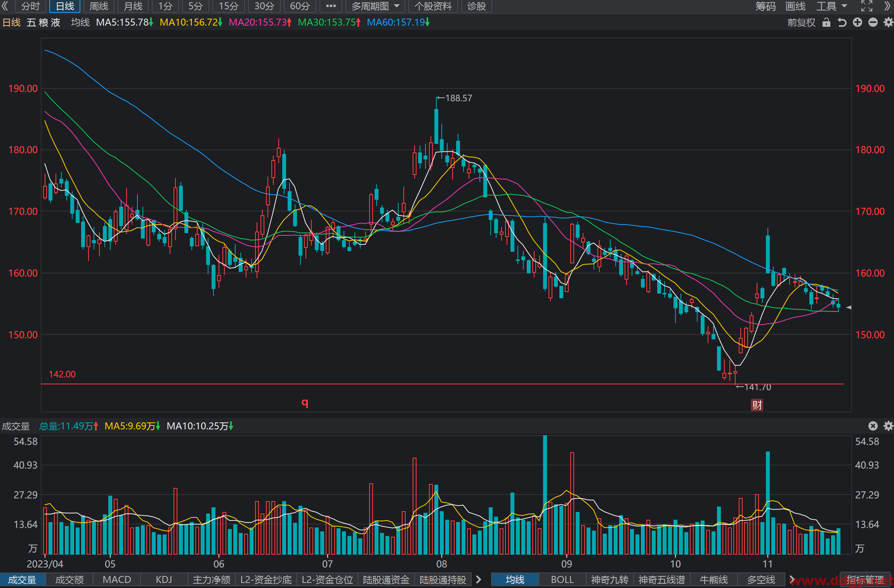Click the 142.00 horizontal price line label
The width and height of the screenshot is (894, 588).
[x=62, y=374]
